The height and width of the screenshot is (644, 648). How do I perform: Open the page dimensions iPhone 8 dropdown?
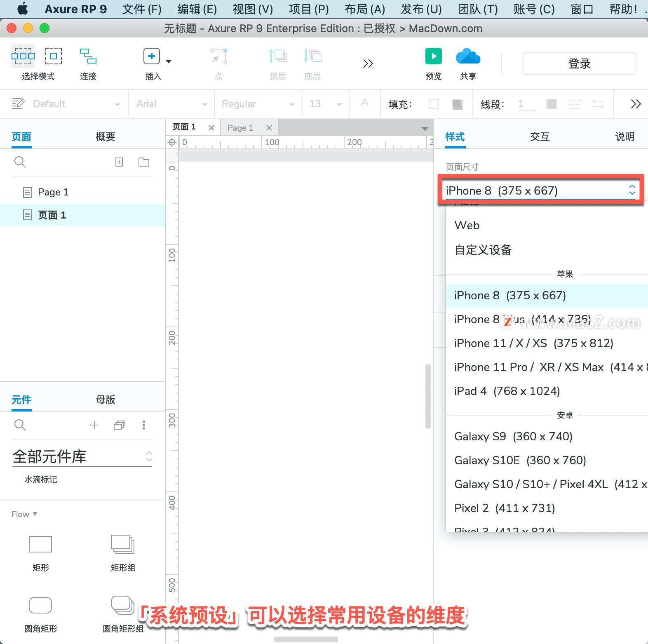click(540, 190)
